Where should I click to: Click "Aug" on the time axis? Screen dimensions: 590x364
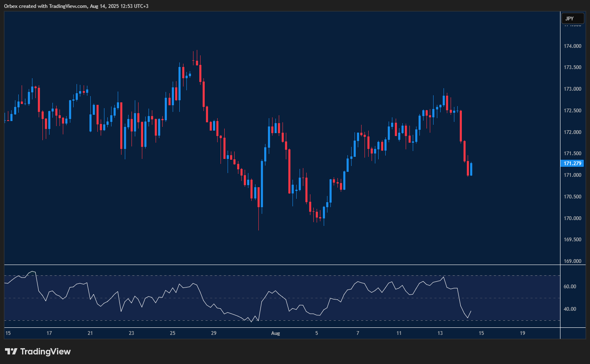[x=275, y=333]
